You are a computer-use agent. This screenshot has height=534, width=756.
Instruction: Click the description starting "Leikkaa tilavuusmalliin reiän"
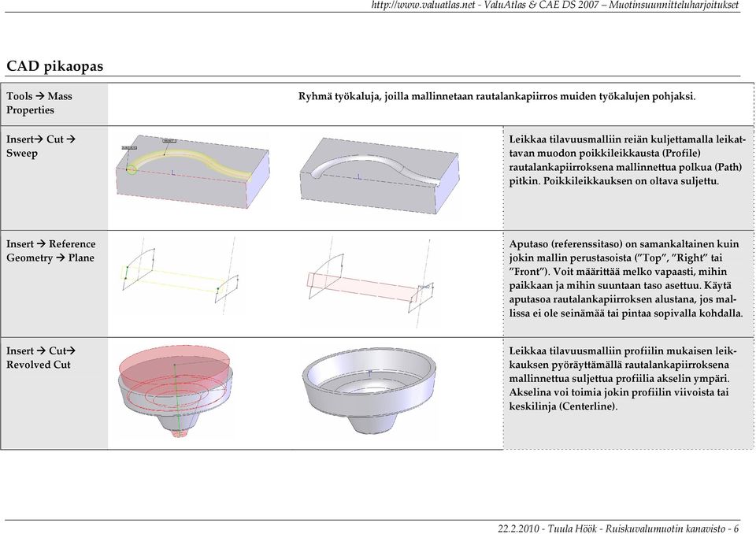pyautogui.click(x=627, y=160)
